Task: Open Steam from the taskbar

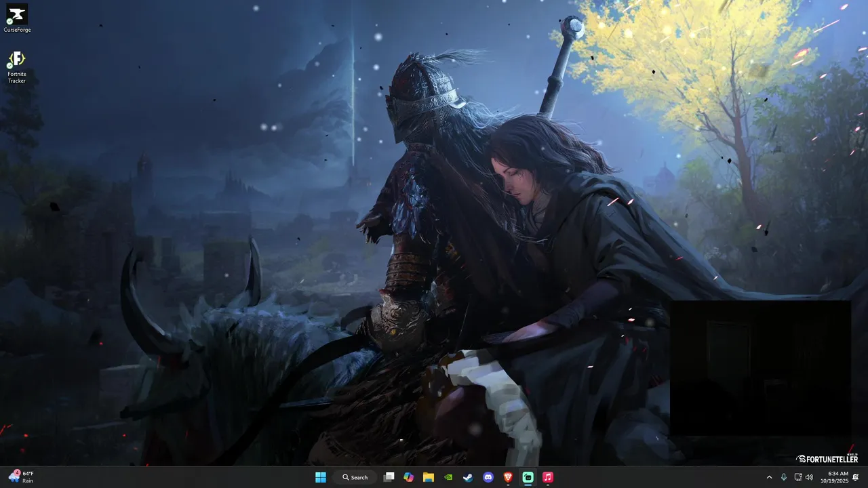Action: [468, 477]
